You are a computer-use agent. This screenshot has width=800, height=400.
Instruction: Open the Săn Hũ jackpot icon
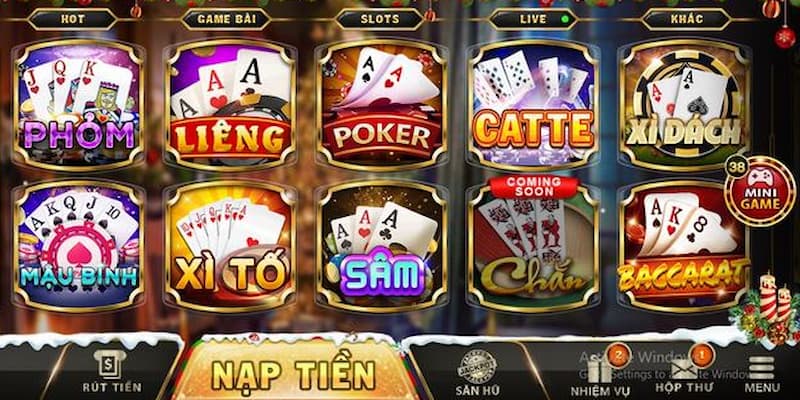pos(477,372)
